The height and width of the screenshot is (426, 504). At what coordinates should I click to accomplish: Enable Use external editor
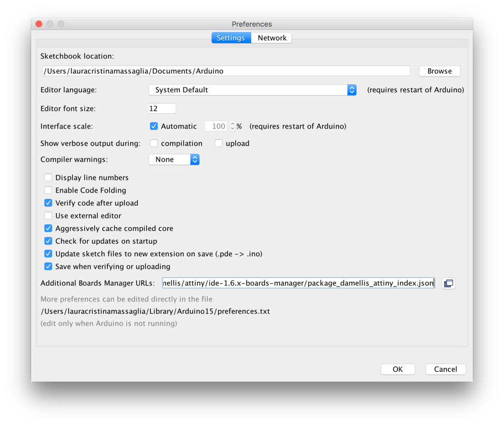(x=48, y=216)
